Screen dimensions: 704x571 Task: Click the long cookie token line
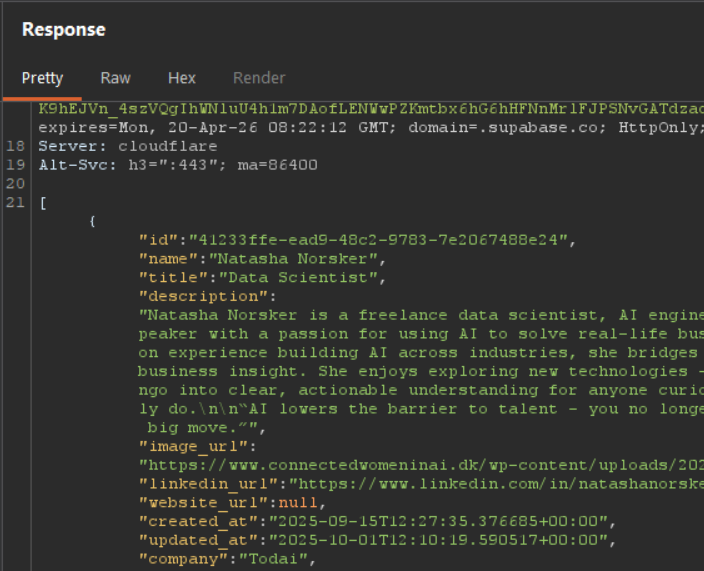click(371, 109)
